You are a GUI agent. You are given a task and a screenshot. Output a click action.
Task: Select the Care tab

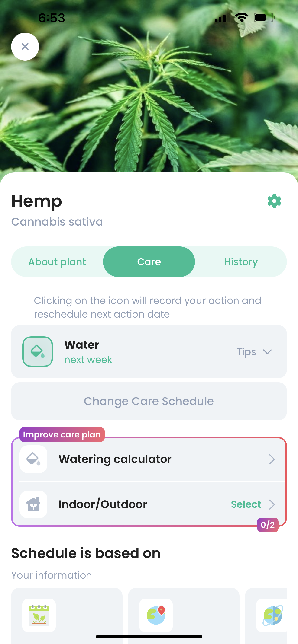pyautogui.click(x=149, y=262)
